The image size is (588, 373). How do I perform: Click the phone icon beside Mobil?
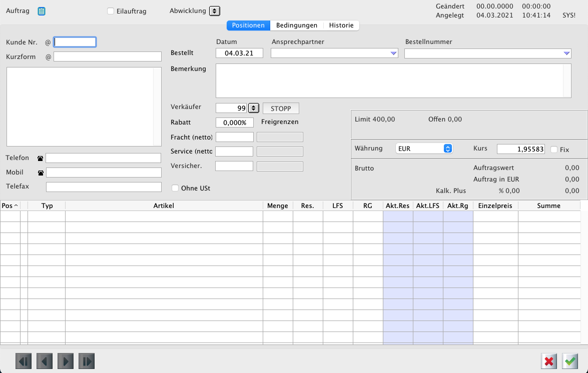(x=41, y=173)
